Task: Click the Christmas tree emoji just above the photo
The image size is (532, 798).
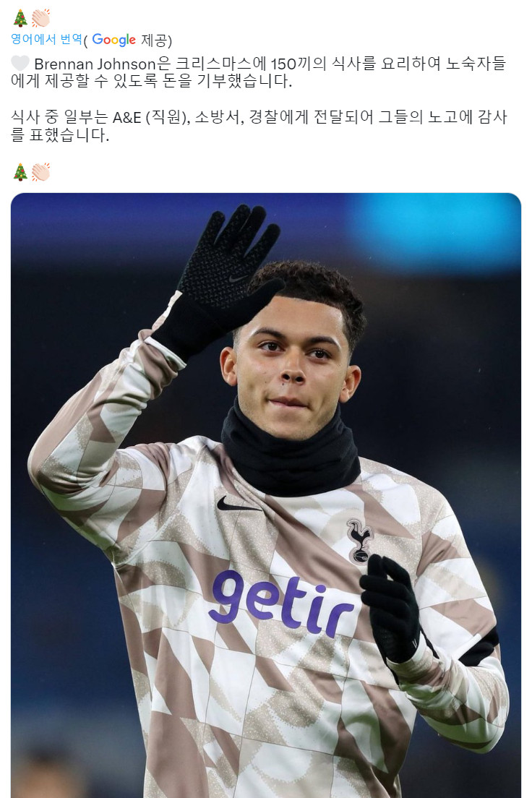Action: (x=20, y=172)
